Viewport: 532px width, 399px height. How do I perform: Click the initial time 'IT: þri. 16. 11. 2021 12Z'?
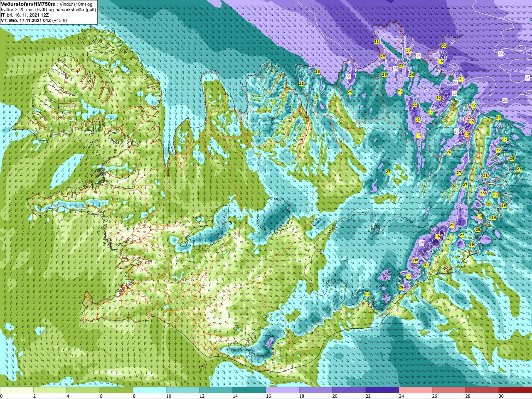pos(26,15)
